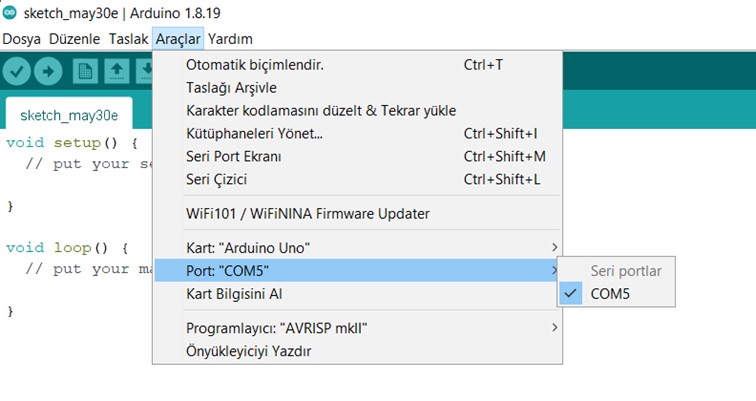
Task: Close the Araçlar menu
Action: coord(178,39)
